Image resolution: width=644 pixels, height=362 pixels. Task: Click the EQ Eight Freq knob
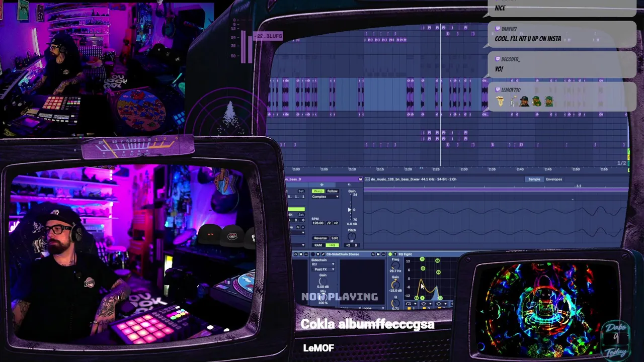[x=395, y=265]
